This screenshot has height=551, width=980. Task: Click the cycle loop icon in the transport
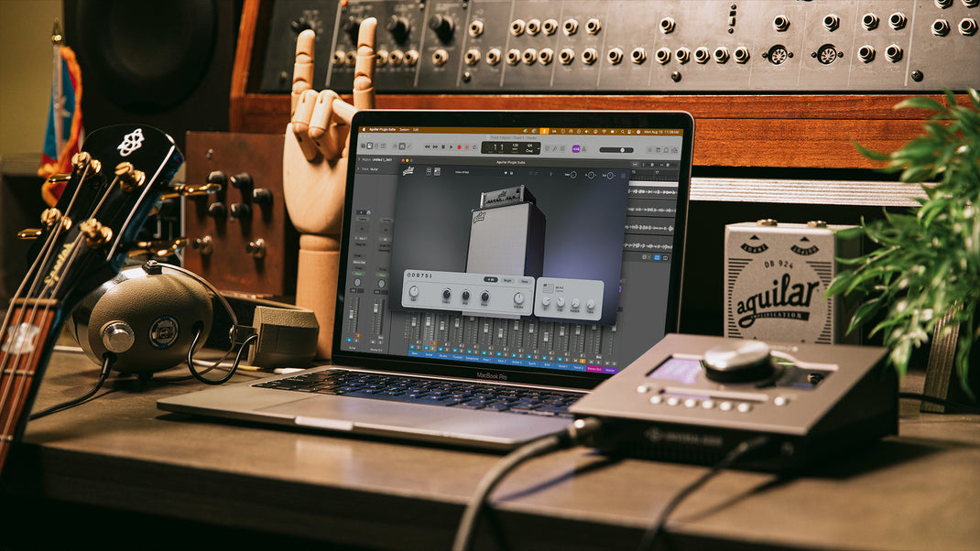474,147
